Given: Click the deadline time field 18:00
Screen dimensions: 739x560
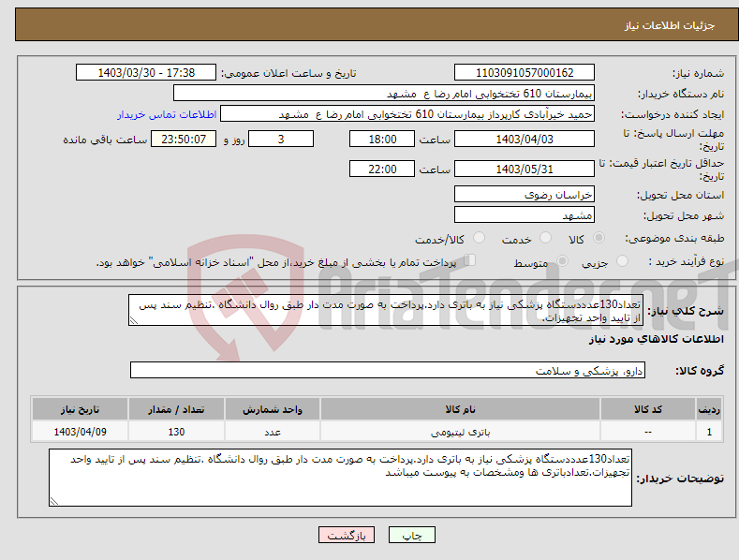Looking at the screenshot, I should 382,139.
